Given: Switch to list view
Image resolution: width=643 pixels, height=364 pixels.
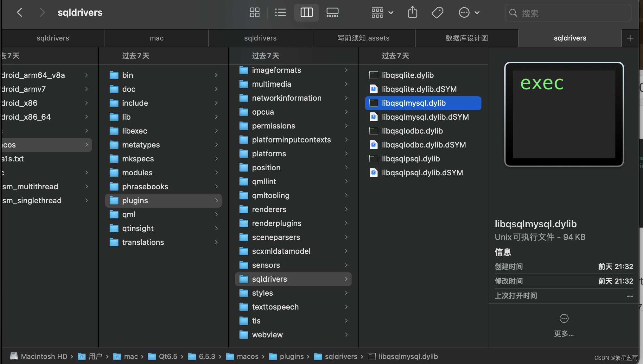Looking at the screenshot, I should pos(280,13).
